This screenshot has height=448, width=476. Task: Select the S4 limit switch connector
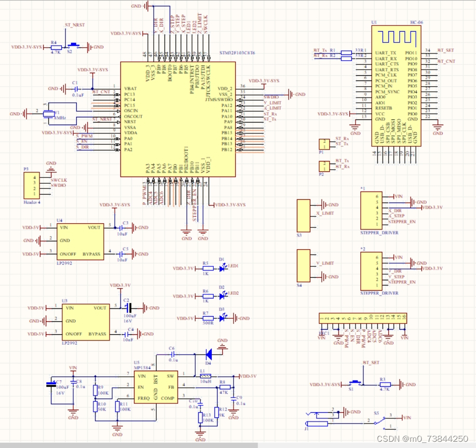pyautogui.click(x=304, y=266)
